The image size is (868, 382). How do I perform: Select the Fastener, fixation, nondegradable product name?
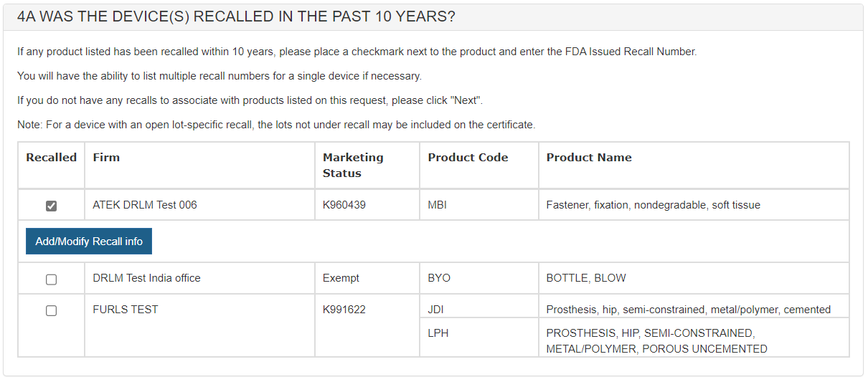click(x=653, y=205)
